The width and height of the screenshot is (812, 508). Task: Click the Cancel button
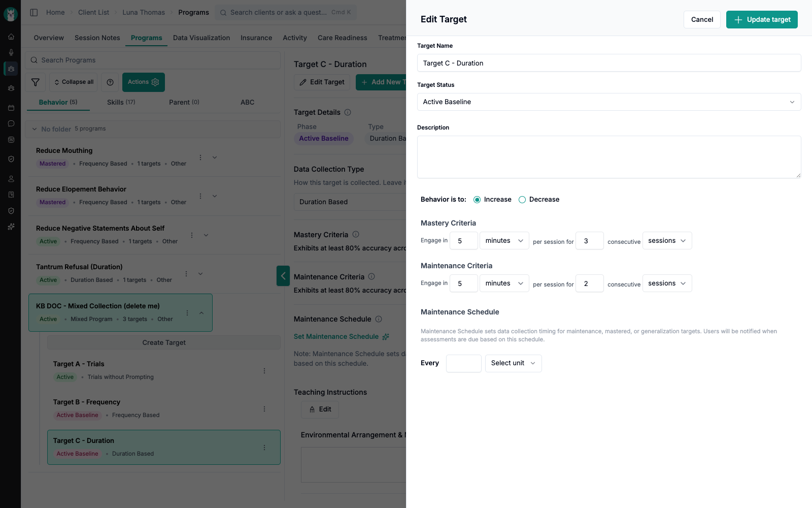coord(702,19)
